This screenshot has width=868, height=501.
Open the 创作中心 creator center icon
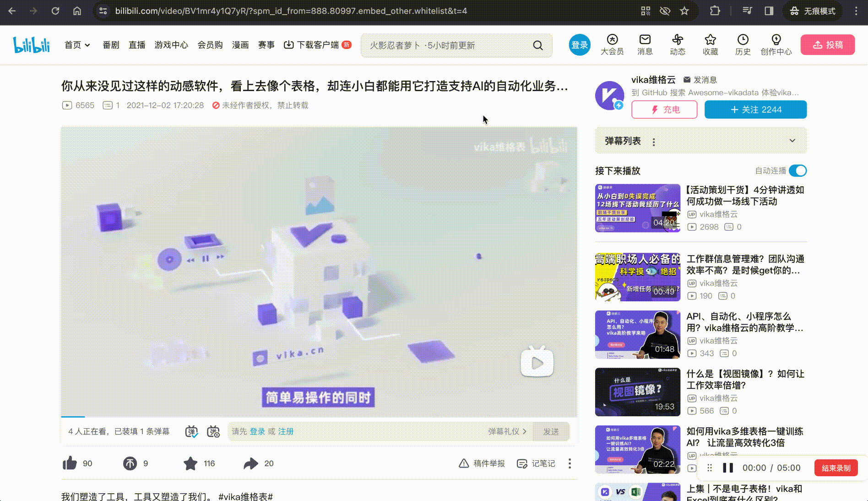pos(776,44)
